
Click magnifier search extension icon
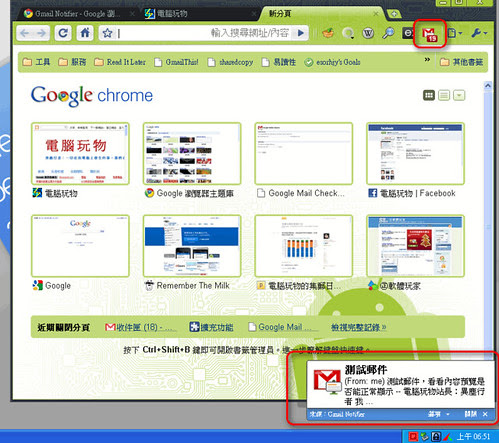[388, 33]
